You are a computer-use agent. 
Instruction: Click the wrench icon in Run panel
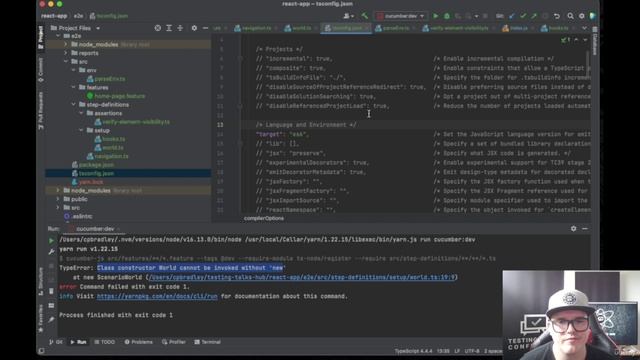point(51,252)
